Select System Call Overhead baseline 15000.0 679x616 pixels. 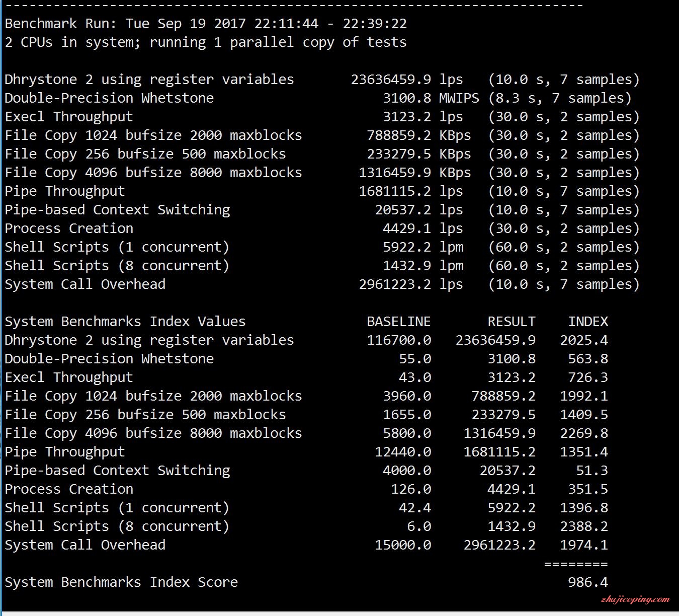pos(403,545)
